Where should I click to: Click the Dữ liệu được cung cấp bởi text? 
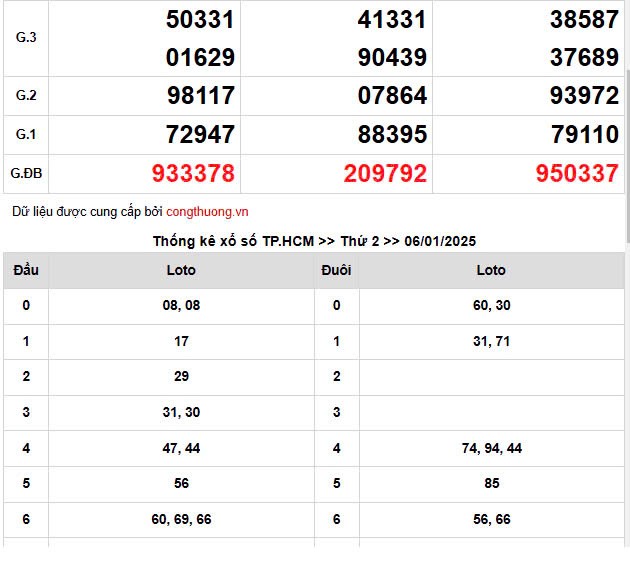coord(87,212)
